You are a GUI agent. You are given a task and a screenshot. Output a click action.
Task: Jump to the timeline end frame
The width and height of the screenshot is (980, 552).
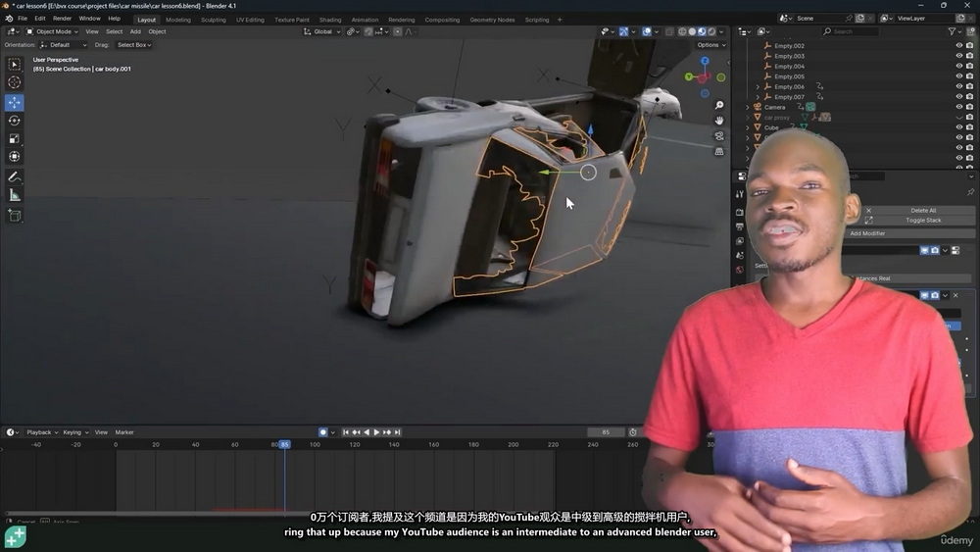pos(398,432)
